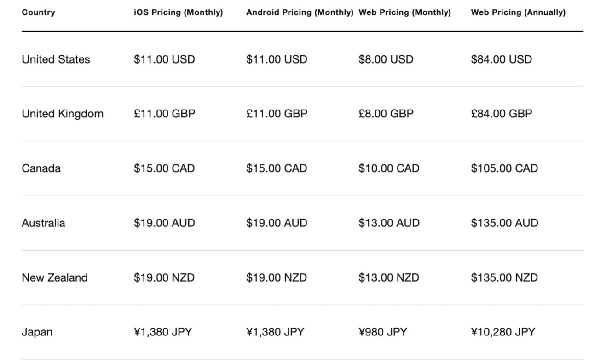
Task: Click the Country column header
Action: coord(38,12)
